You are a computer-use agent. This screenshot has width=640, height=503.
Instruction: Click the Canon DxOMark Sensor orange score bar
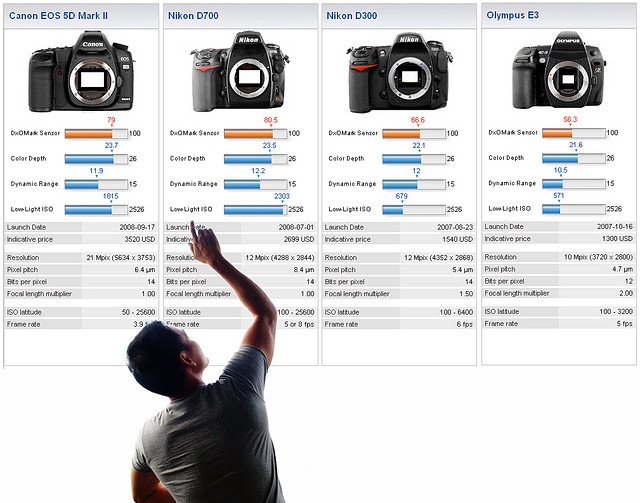[x=96, y=134]
